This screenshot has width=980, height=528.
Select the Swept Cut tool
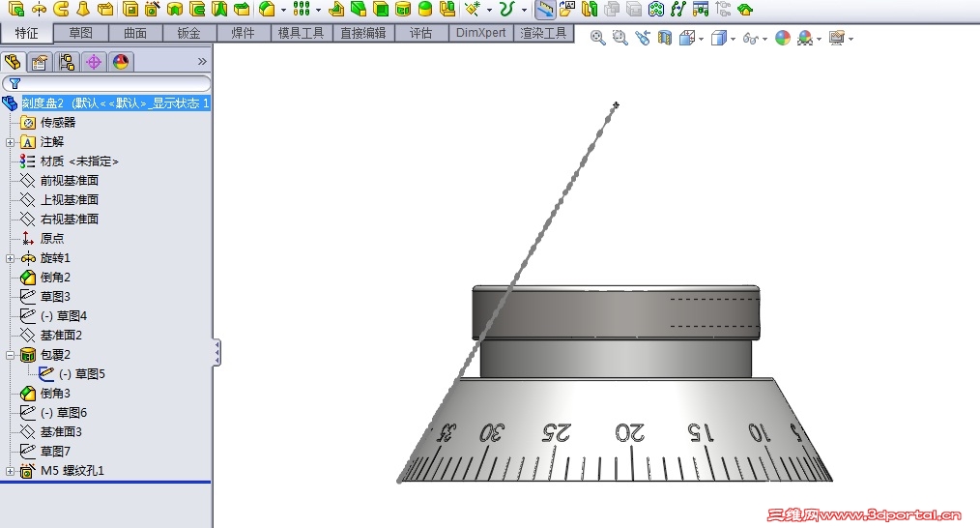point(197,9)
